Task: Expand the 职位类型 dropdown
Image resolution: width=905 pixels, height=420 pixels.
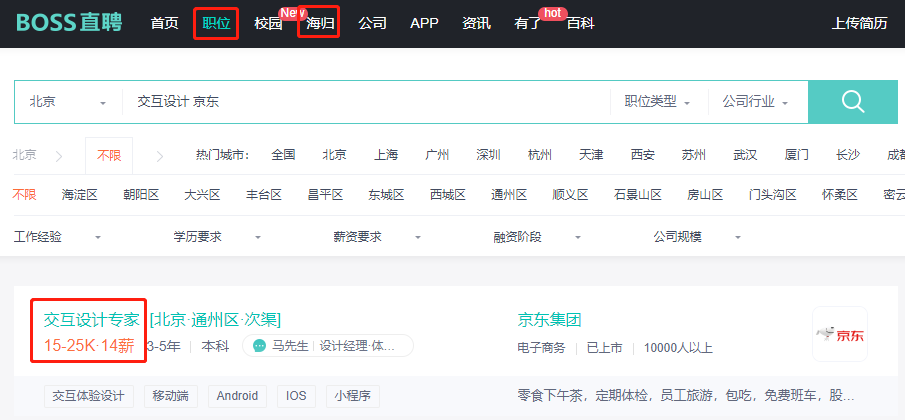Action: (x=657, y=102)
